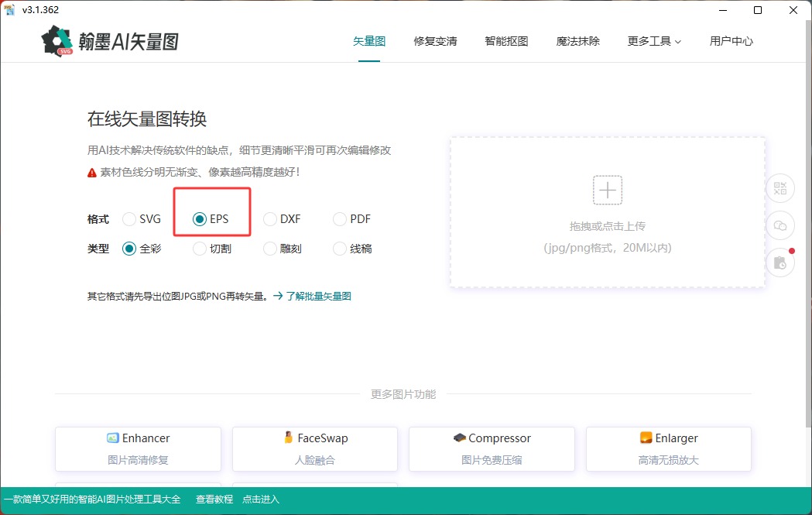This screenshot has width=812, height=515.
Task: Select the SVG output format
Action: coord(128,219)
